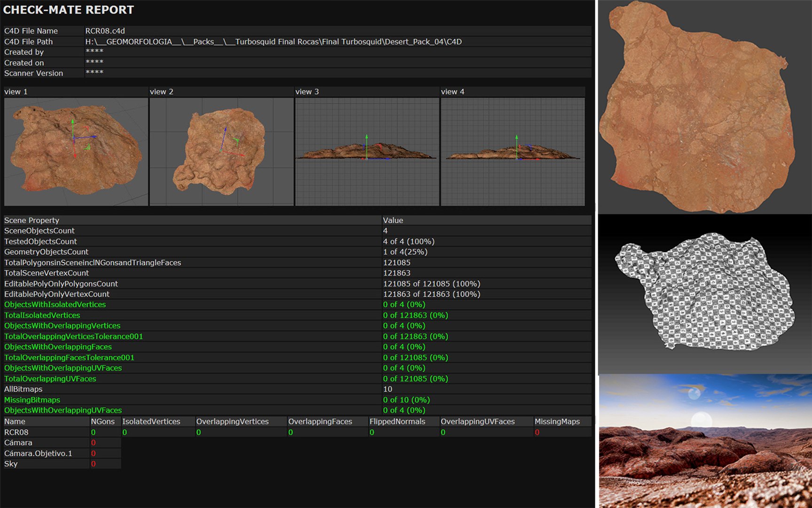Select the GeometryObjectsCount value 1 of 4(25%)
Viewport: 812px width, 508px height.
tap(405, 252)
